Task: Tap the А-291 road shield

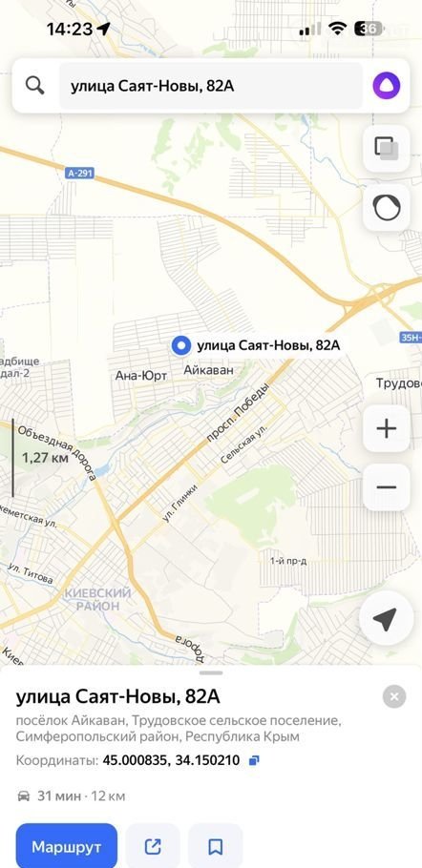Action: [80, 174]
